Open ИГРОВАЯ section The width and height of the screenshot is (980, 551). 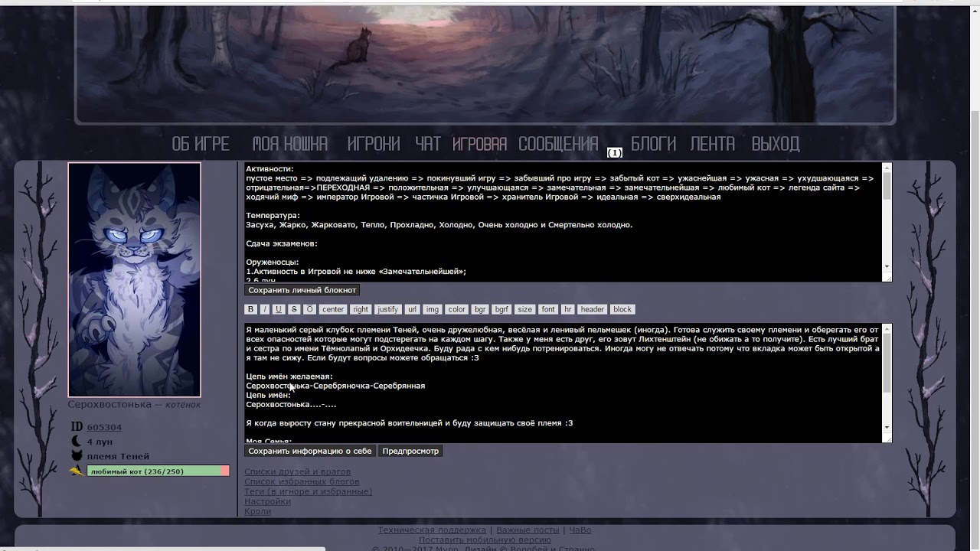click(480, 144)
